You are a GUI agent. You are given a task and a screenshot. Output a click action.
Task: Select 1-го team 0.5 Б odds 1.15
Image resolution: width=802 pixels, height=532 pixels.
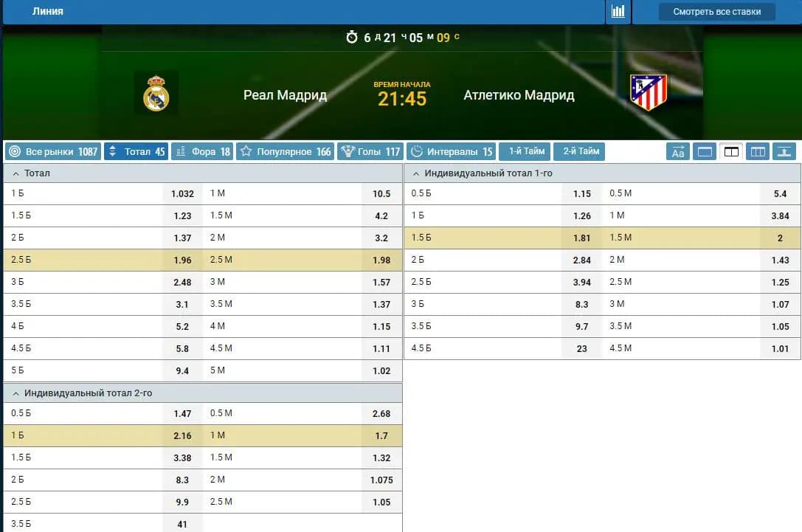pos(582,194)
